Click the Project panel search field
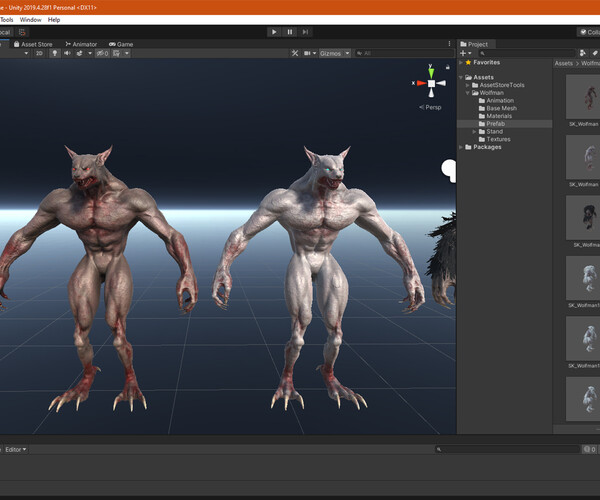 coord(527,53)
